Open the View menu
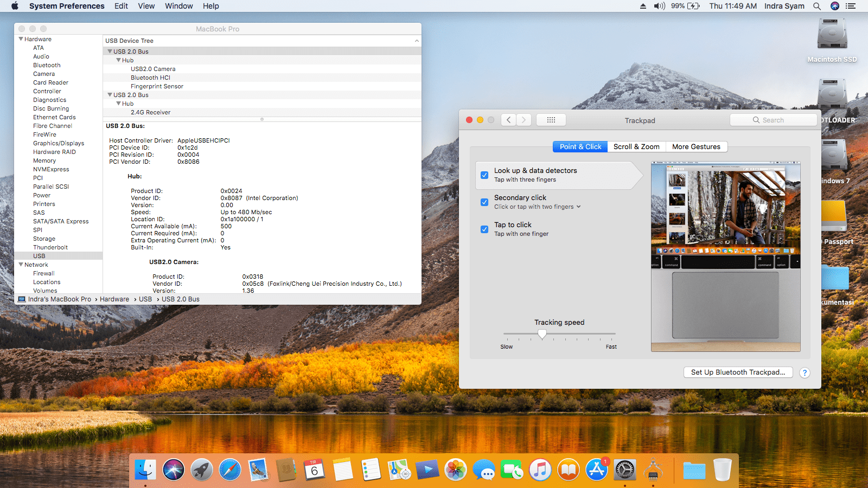The image size is (868, 488). (x=146, y=6)
